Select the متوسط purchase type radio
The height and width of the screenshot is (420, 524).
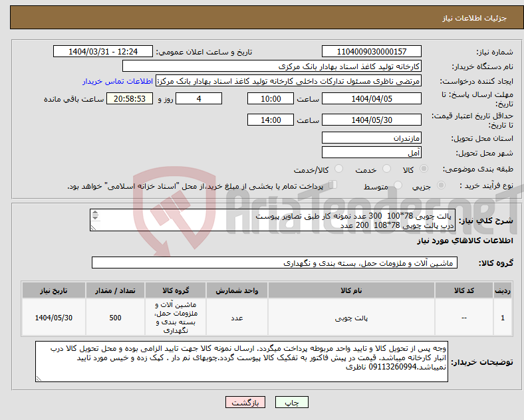tap(398, 185)
